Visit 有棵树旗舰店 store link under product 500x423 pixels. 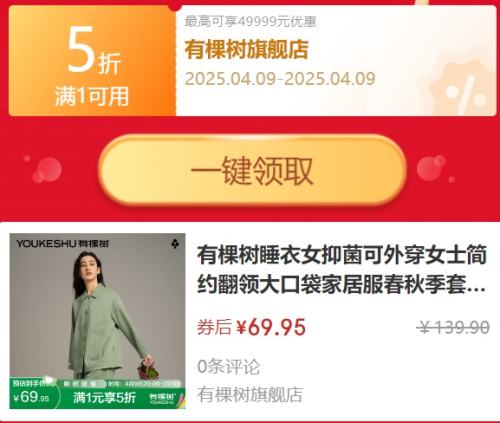tap(250, 395)
